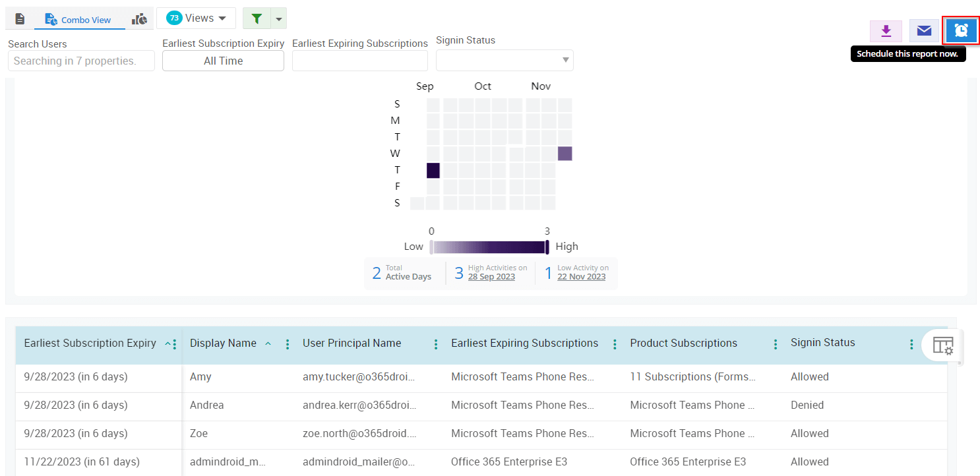
Task: Click the schedule report alarm clock icon
Action: coord(962,30)
